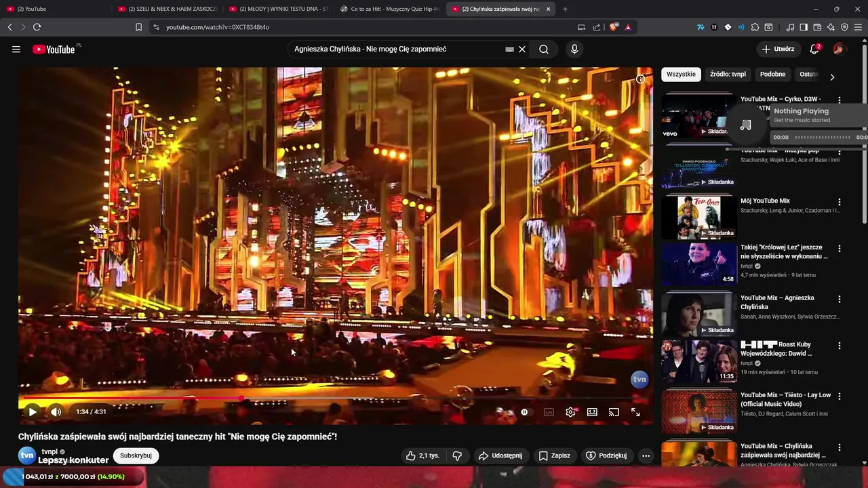Open options for Mój YouTube Mix

pos(839,202)
